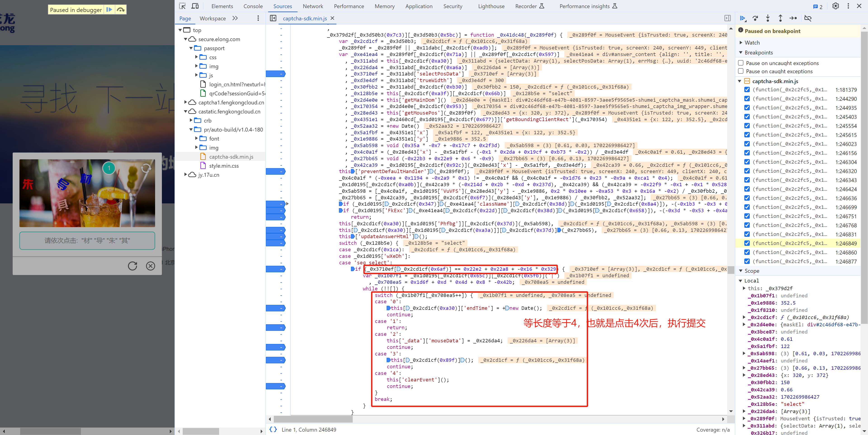Uncheck breakpoint at 1:244290

click(747, 99)
